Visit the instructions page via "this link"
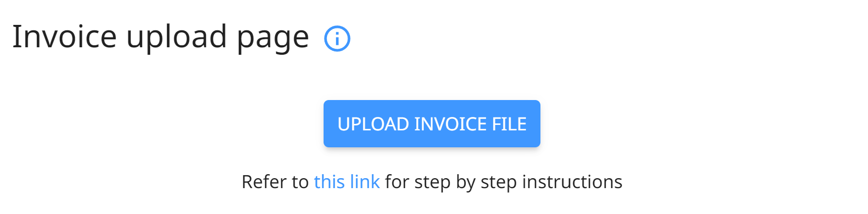 (x=347, y=182)
